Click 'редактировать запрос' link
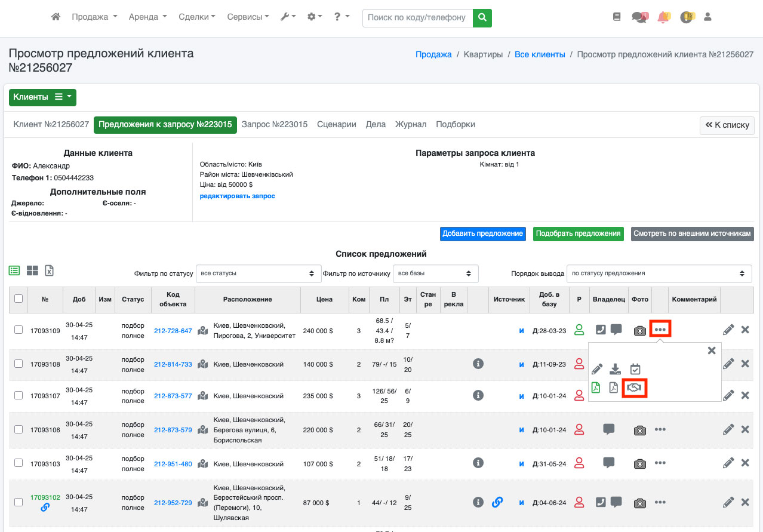Viewport: 763px width, 532px height. [237, 196]
